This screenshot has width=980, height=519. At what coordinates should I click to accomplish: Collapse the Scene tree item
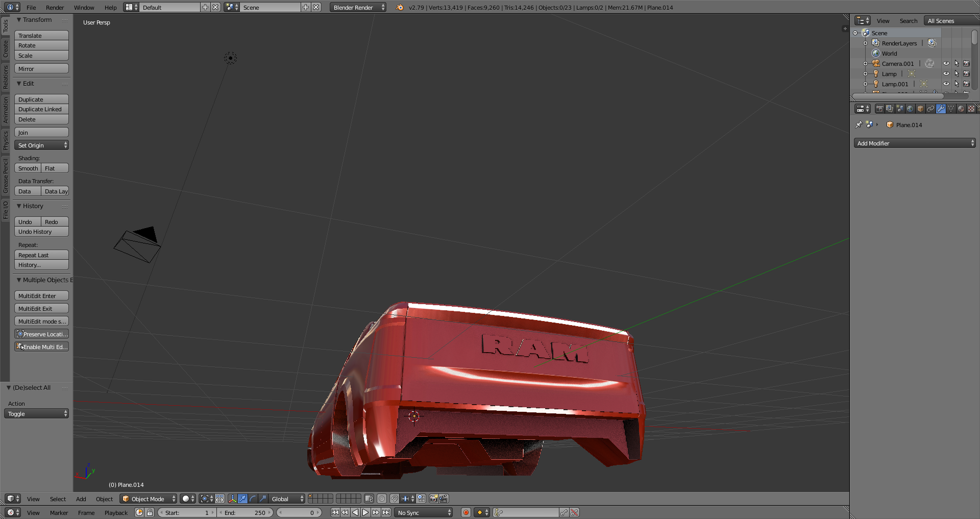(x=855, y=33)
